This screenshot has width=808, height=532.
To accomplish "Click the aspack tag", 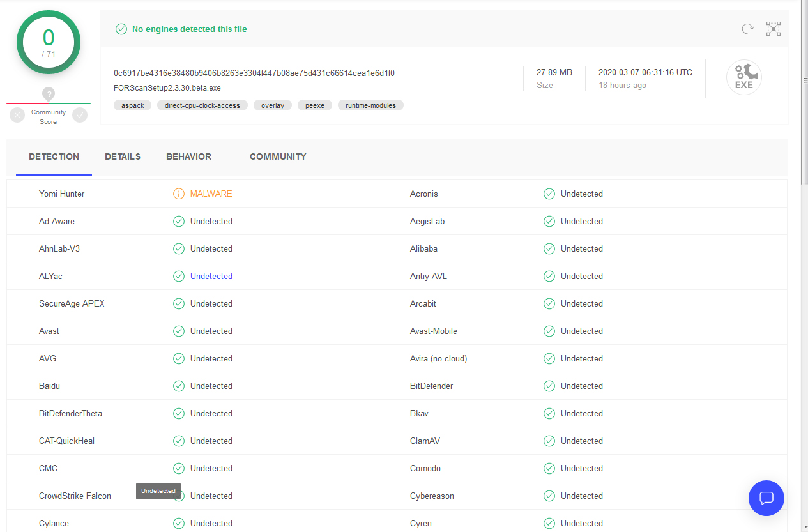I will coord(133,105).
